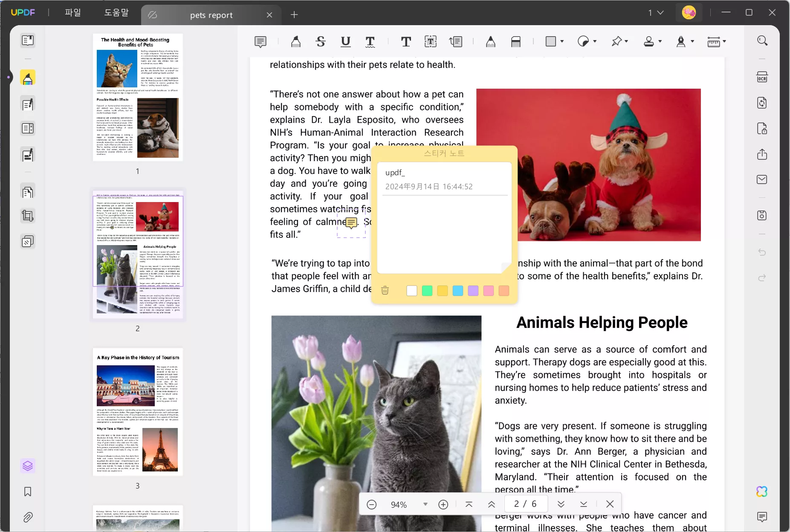Open the share file option
This screenshot has width=790, height=532.
click(762, 154)
